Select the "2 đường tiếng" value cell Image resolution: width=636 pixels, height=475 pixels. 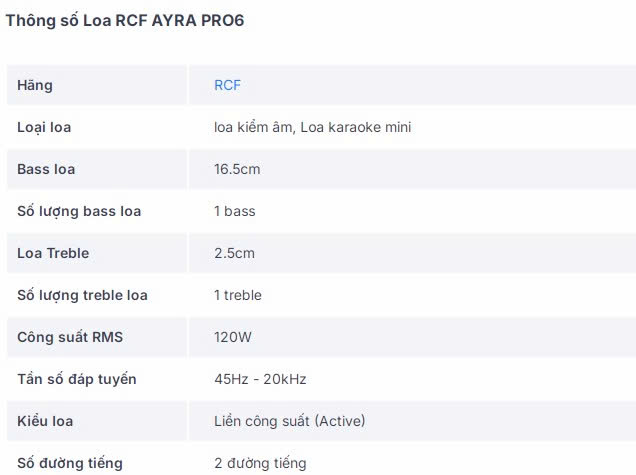[260, 463]
